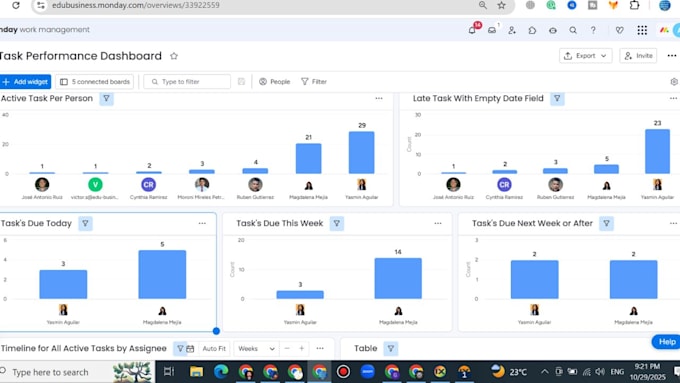Screen dimensions: 680x383
Task: Click zoom magnifier in address bar
Action: (x=483, y=5)
